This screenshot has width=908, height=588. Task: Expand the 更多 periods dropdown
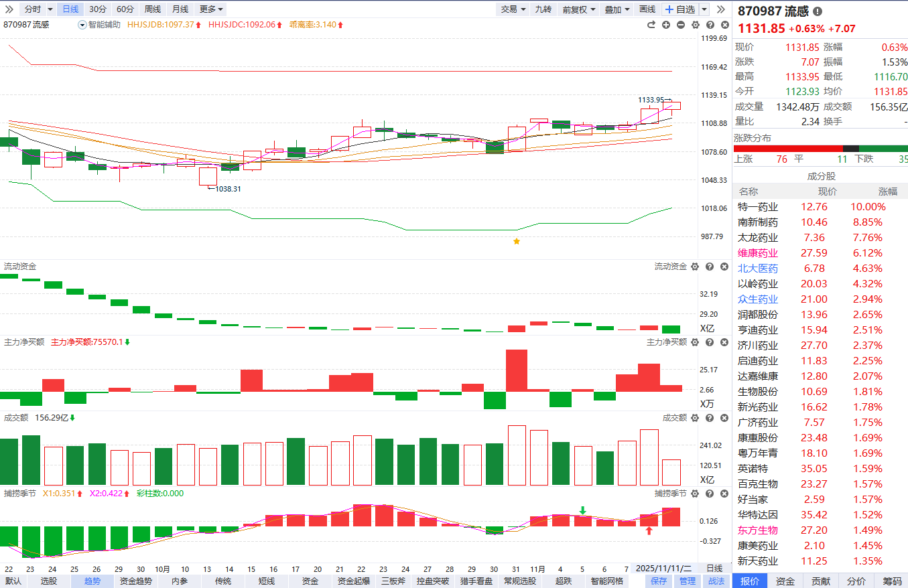(211, 9)
